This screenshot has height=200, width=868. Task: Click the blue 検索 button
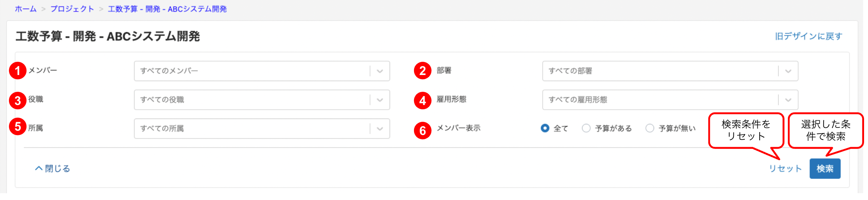825,169
